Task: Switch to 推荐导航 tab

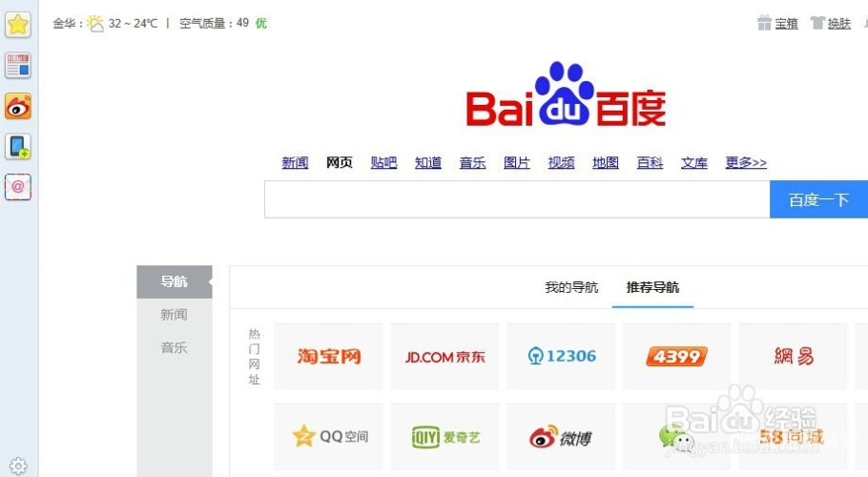Action: pyautogui.click(x=652, y=287)
